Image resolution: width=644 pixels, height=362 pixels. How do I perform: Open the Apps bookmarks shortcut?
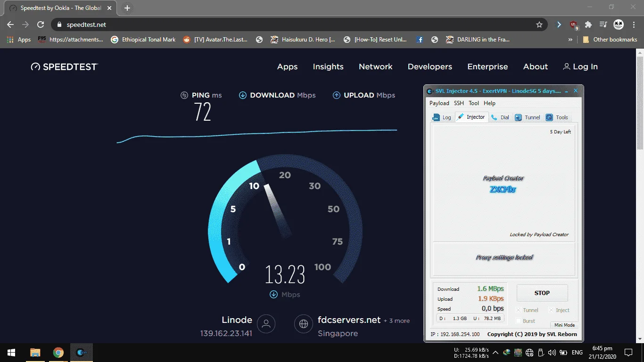19,40
